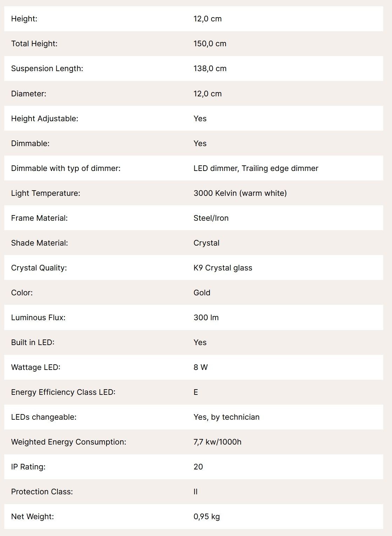Click the Height label
Image resolution: width=392 pixels, height=536 pixels.
coord(24,19)
